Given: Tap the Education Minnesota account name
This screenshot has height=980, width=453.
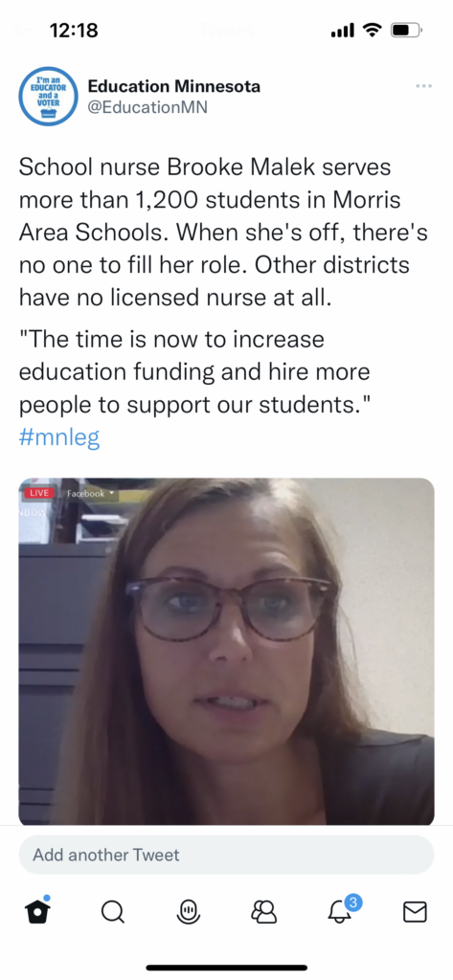Looking at the screenshot, I should (174, 86).
